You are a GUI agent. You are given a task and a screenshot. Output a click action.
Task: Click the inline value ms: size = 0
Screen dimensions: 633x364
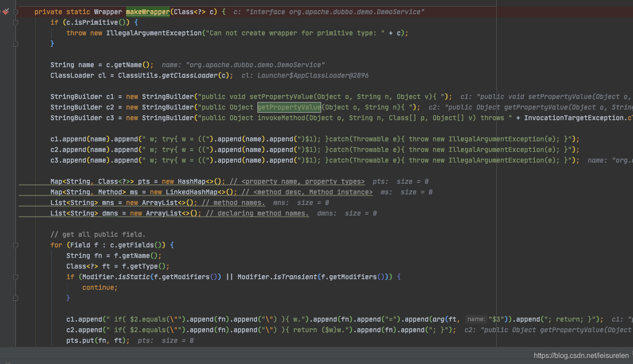tap(407, 192)
